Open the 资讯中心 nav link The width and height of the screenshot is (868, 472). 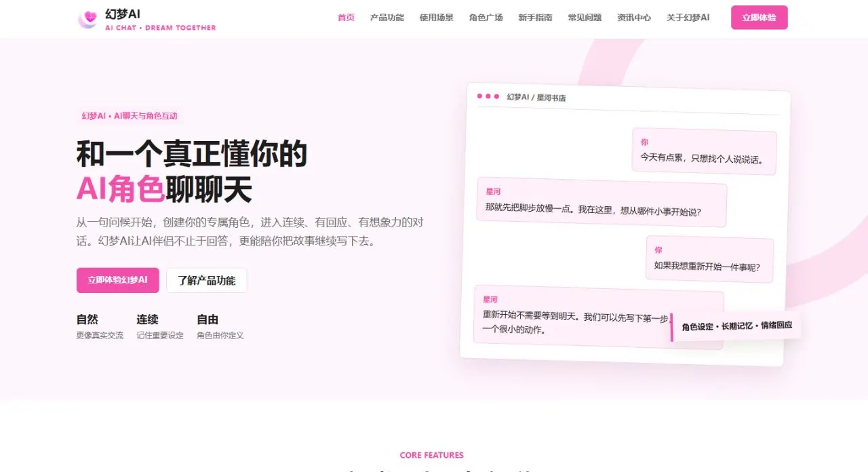point(634,18)
